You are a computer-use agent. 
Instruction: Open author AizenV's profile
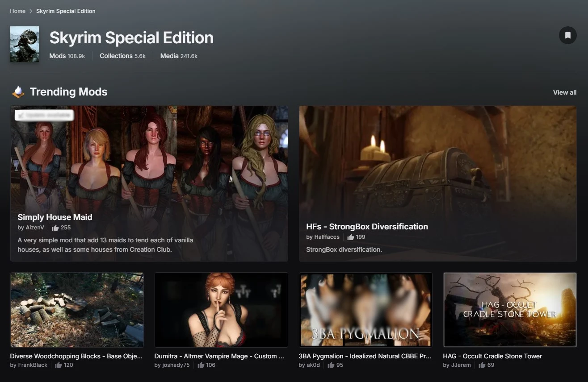tap(35, 228)
